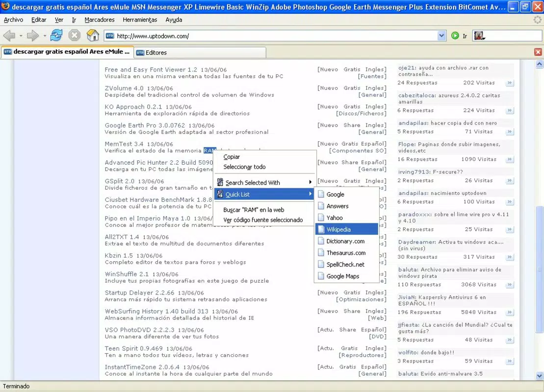Click the Google Maps page icon

(x=321, y=276)
